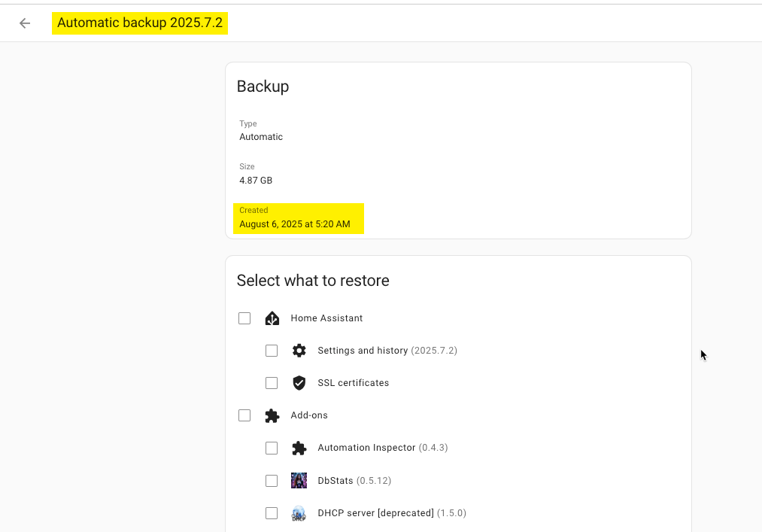
Task: Check the Home Assistant restore checkbox
Action: point(244,318)
